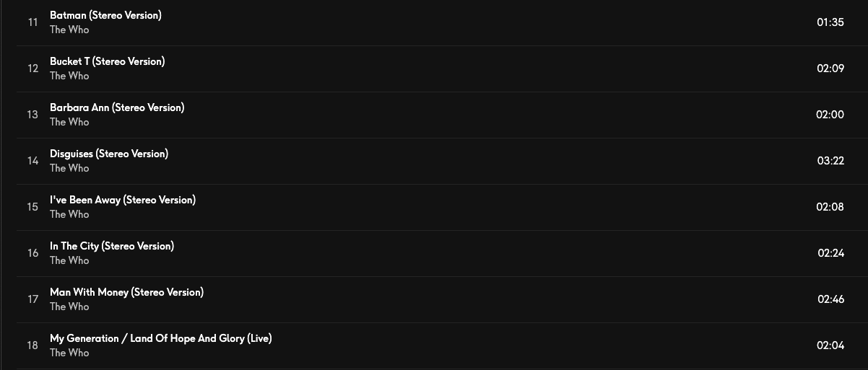The width and height of the screenshot is (868, 370).
Task: Open The Who artist under Barbara Ann
Action: pyautogui.click(x=69, y=122)
